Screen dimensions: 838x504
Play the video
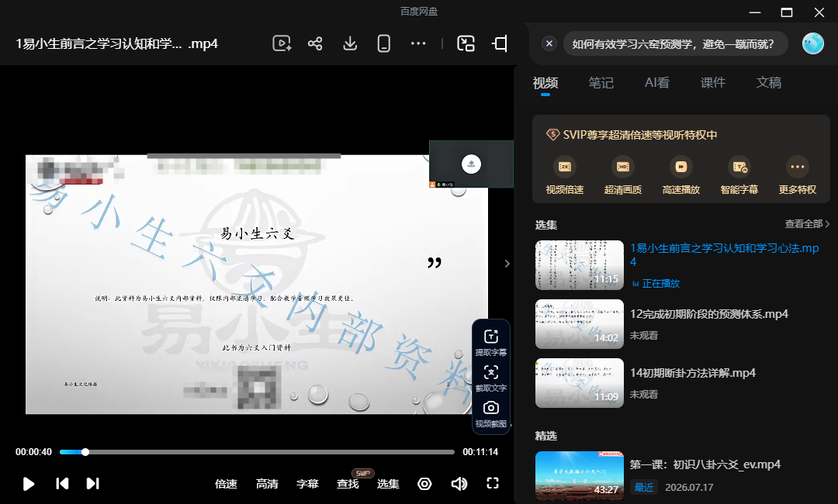29,484
